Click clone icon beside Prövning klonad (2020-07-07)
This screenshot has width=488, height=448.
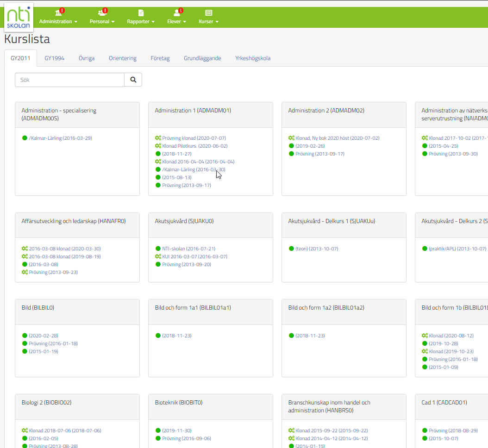coord(158,138)
